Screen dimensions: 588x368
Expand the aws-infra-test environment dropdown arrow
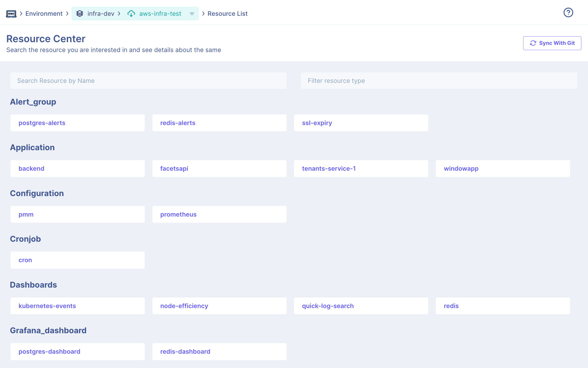[192, 14]
